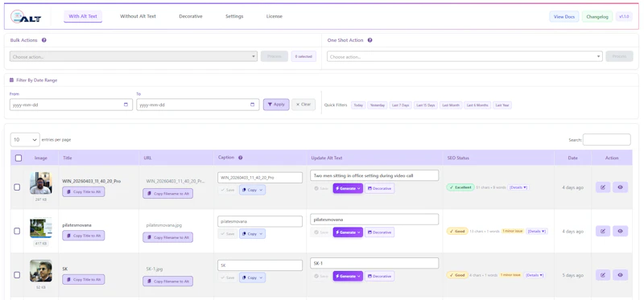This screenshot has height=300, width=644.
Task: View image via eye icon in pilatesmovana row
Action: coord(620,231)
